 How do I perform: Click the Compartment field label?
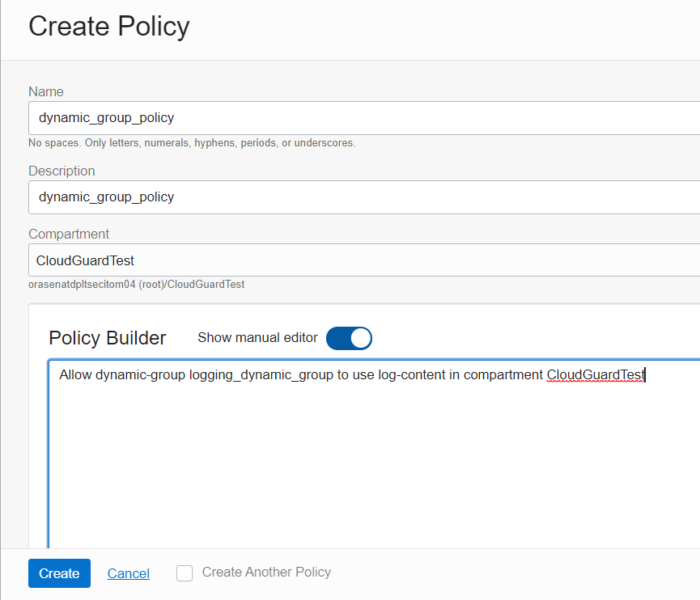click(69, 235)
